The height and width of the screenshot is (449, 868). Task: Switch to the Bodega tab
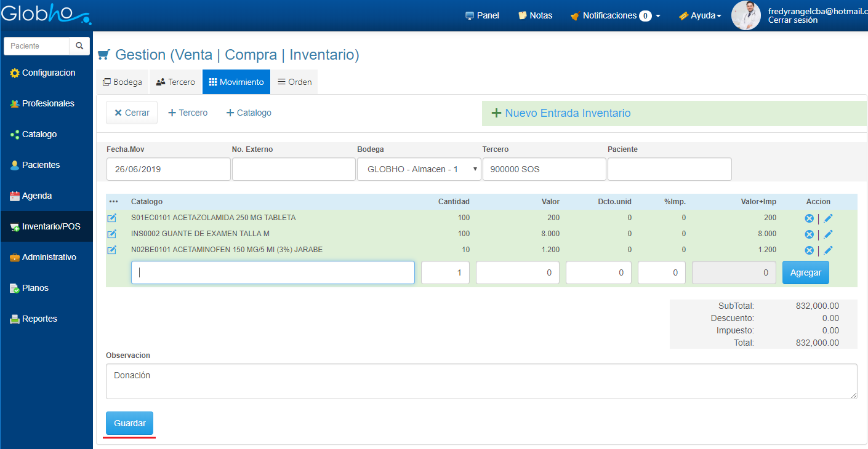coord(123,82)
